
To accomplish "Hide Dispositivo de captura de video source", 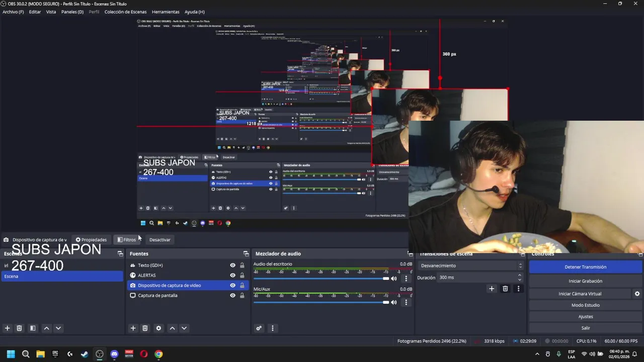I will (232, 286).
